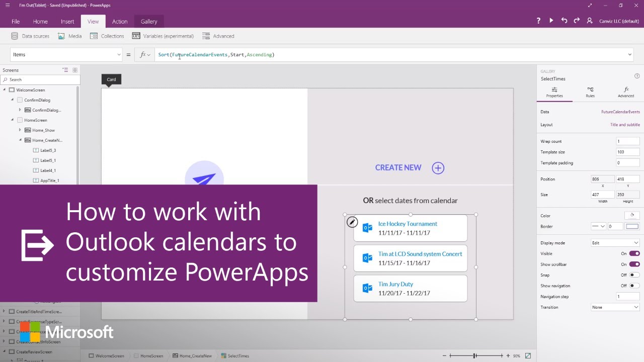Toggle the Visible switch off

[x=634, y=254]
